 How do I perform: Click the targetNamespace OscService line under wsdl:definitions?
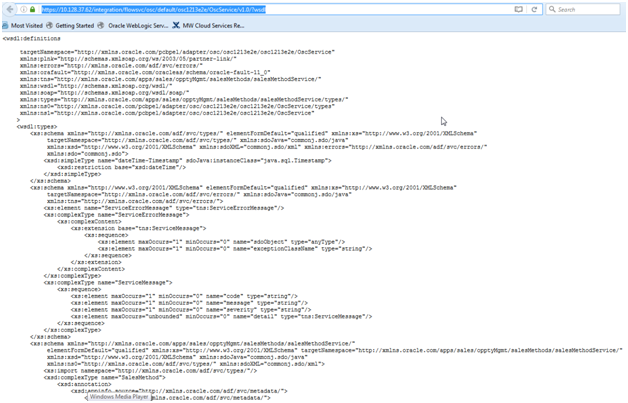click(177, 52)
